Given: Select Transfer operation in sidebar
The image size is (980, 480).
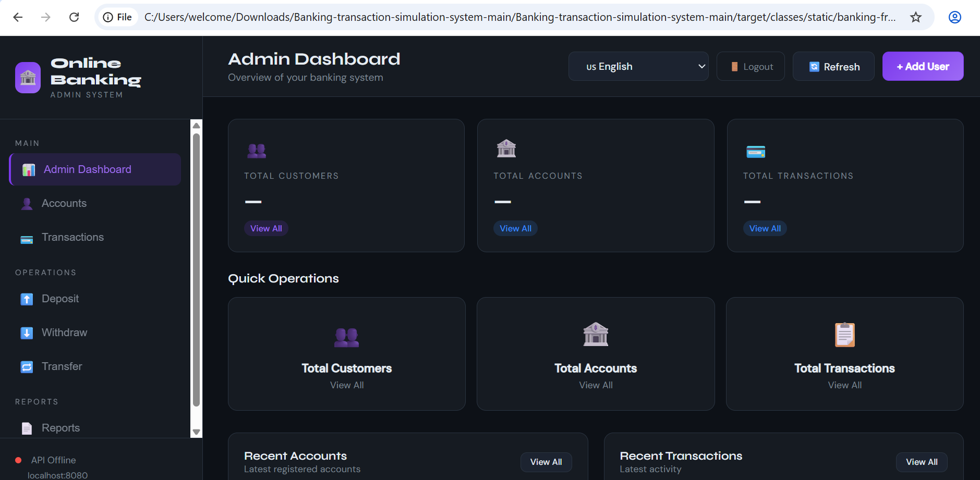Looking at the screenshot, I should point(95,366).
